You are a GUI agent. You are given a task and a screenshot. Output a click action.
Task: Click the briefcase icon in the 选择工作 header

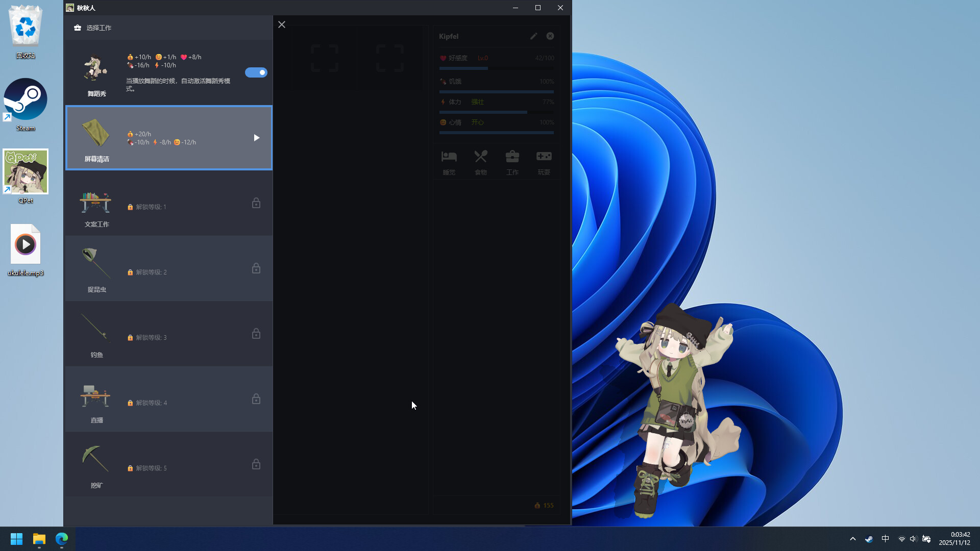pyautogui.click(x=77, y=28)
